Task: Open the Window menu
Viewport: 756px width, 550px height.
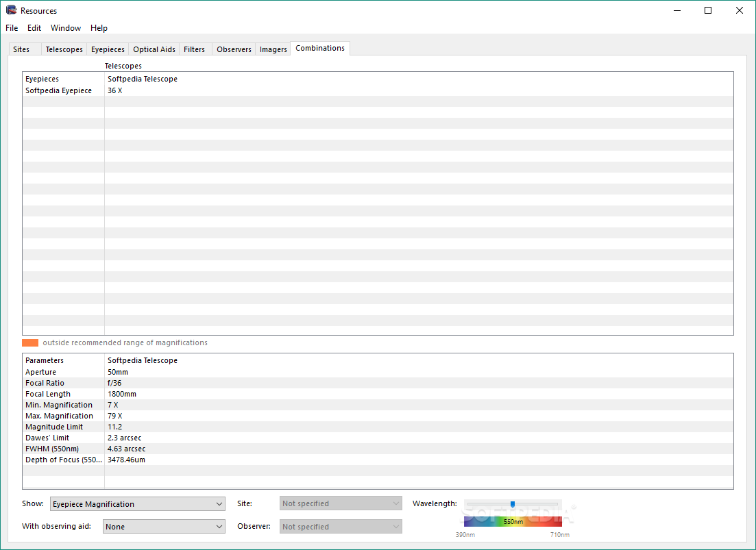Action: click(x=66, y=28)
